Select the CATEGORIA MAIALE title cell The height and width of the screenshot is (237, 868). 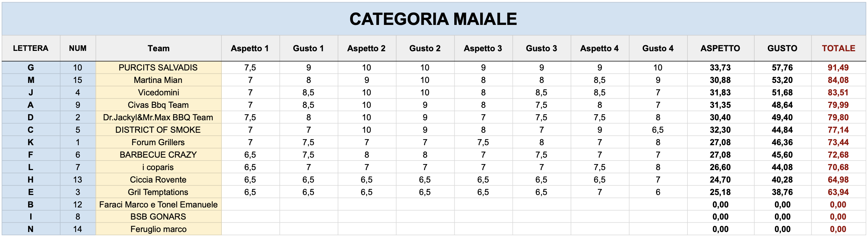(x=434, y=19)
